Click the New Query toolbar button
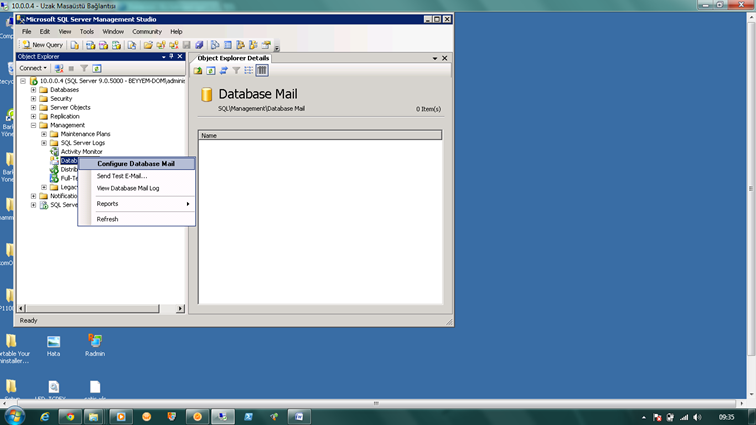The height and width of the screenshot is (425, 756). [x=42, y=45]
